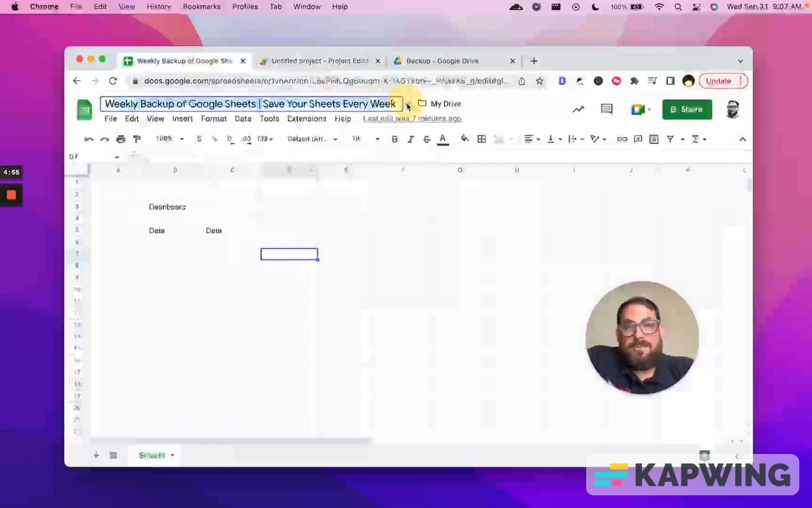Open cell borders options

coord(481,139)
